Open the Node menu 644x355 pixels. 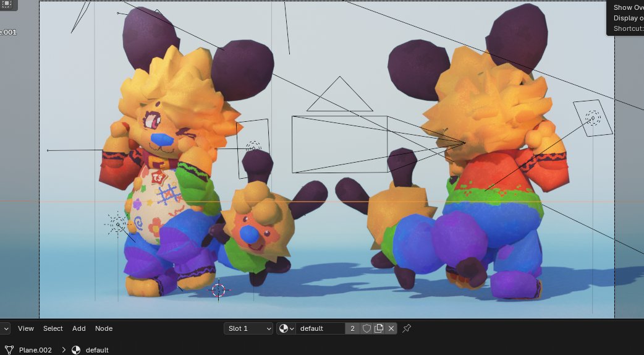click(104, 328)
